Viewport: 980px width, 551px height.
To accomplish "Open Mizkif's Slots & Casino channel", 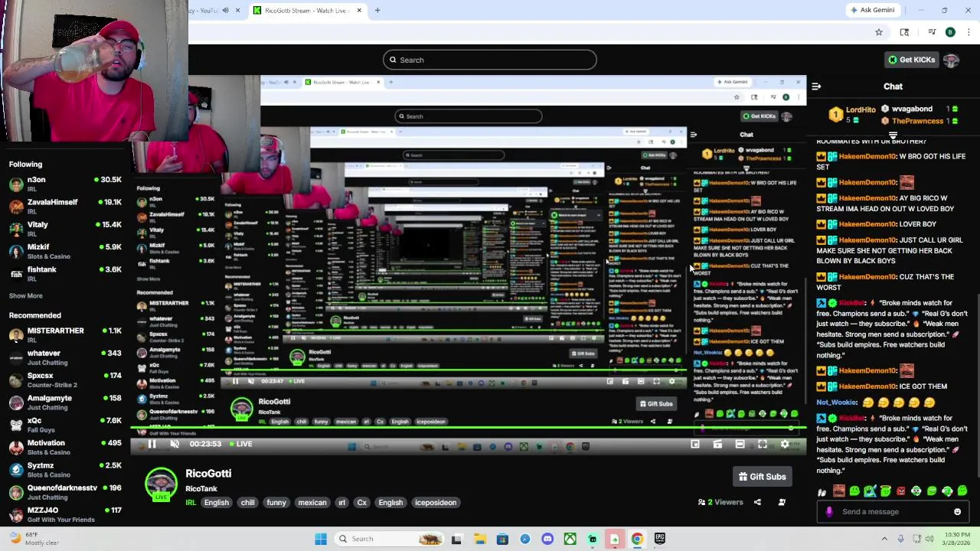I will [65, 252].
